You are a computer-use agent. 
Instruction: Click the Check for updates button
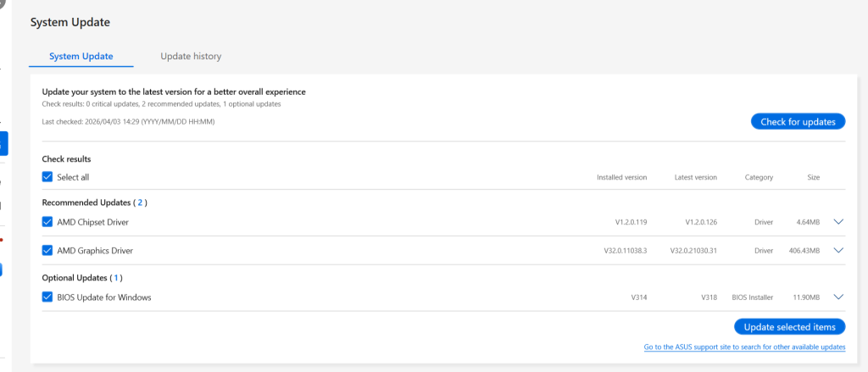[x=798, y=122]
